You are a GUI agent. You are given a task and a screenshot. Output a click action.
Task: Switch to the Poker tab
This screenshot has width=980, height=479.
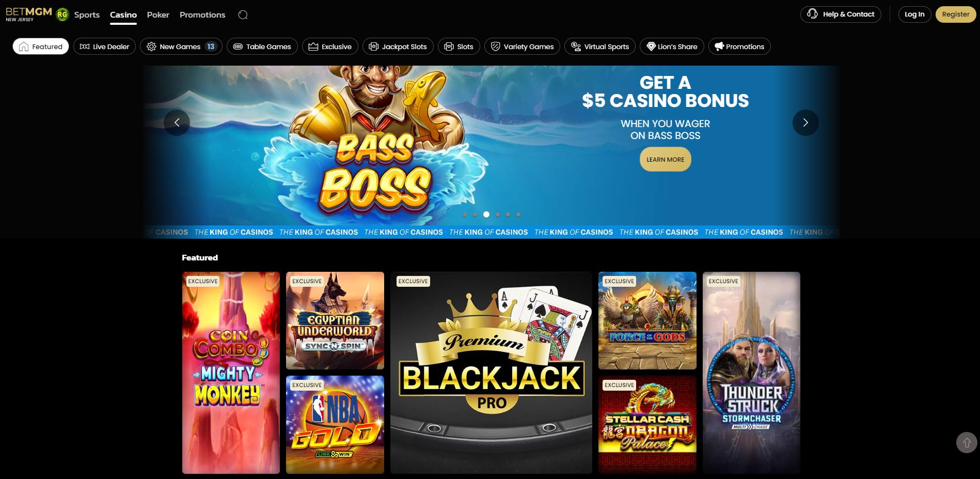tap(158, 15)
